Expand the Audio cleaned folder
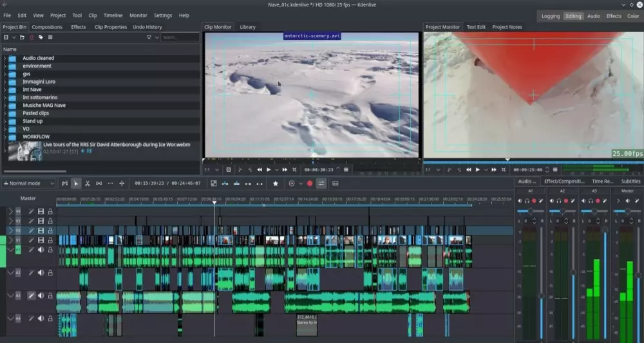Image resolution: width=644 pixels, height=343 pixels. (5, 58)
